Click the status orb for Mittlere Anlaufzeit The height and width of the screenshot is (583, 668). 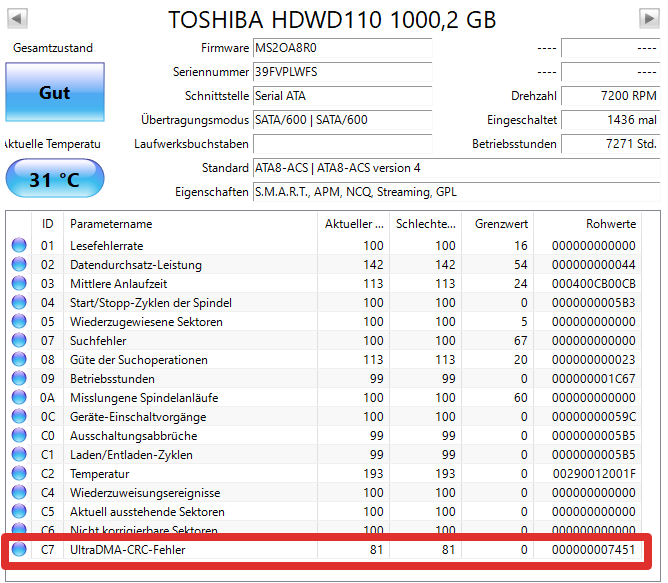click(x=19, y=283)
